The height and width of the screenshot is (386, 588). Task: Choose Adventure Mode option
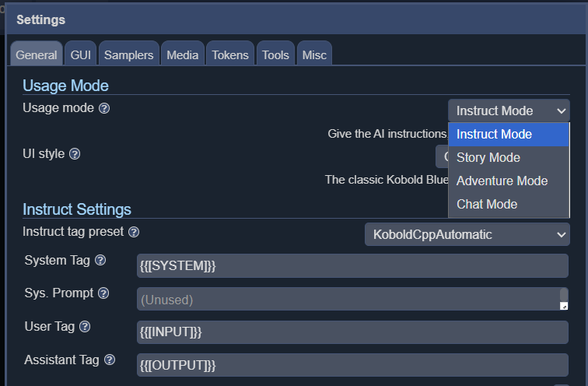(502, 181)
